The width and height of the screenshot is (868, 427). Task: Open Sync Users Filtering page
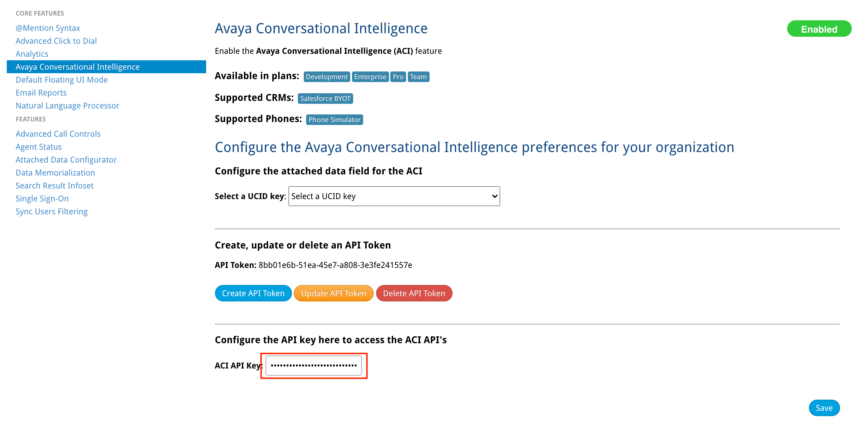click(51, 211)
